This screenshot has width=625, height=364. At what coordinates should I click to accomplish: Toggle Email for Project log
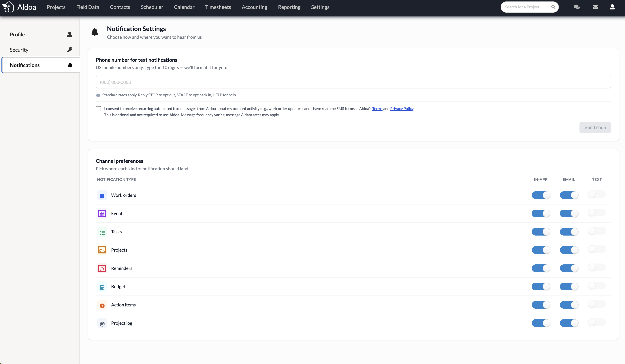pos(569,323)
